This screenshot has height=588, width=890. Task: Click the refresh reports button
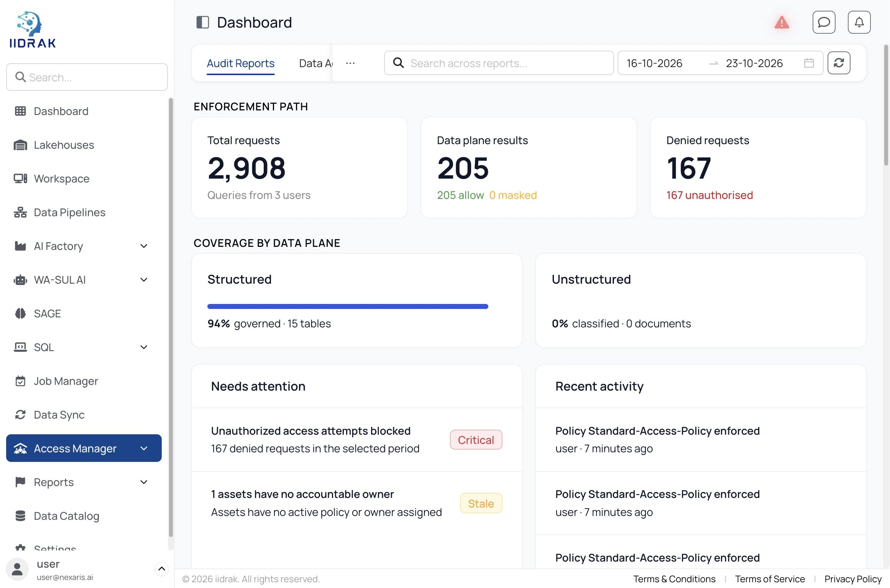[x=839, y=63]
